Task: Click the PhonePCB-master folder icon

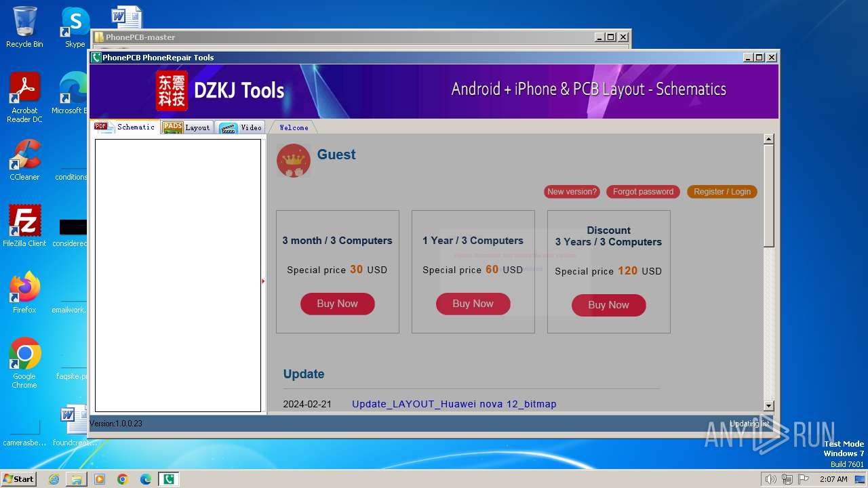Action: point(98,37)
